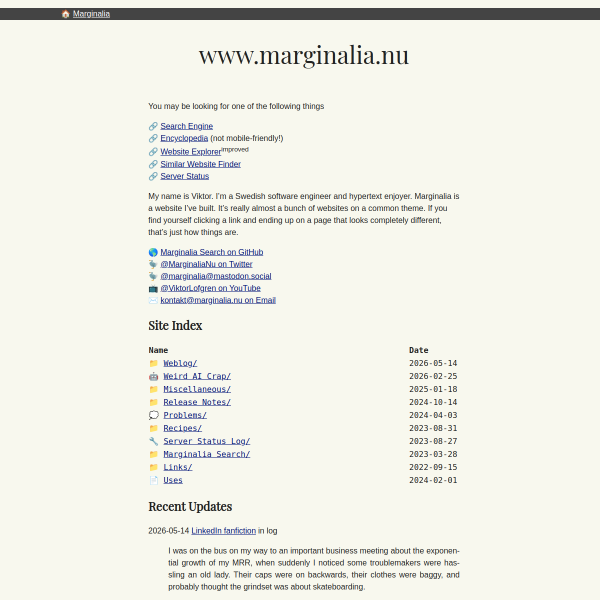Viewport: 600px width, 600px height.
Task: Click date 2026-05-14 in Weblog row
Action: click(433, 363)
